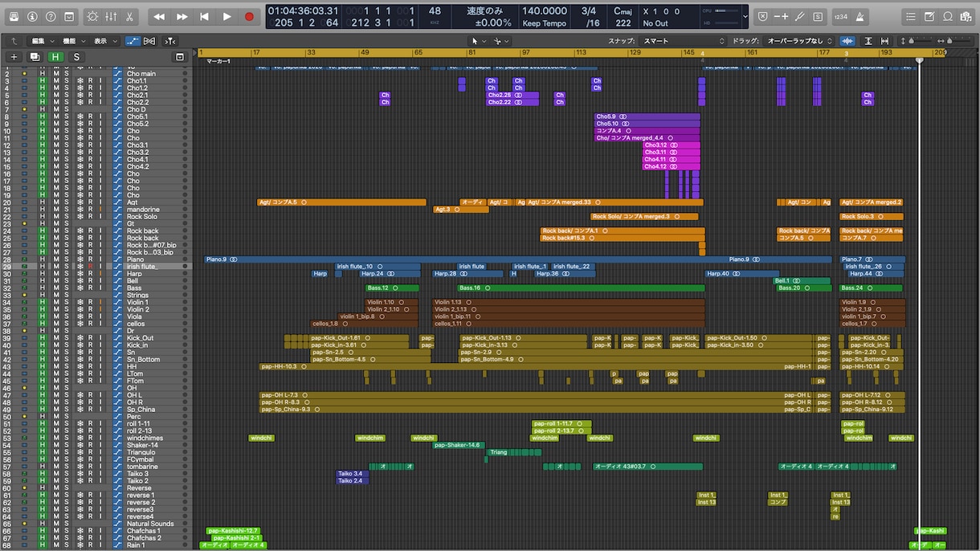
Task: Click the 140.0000 tempo field
Action: click(544, 11)
